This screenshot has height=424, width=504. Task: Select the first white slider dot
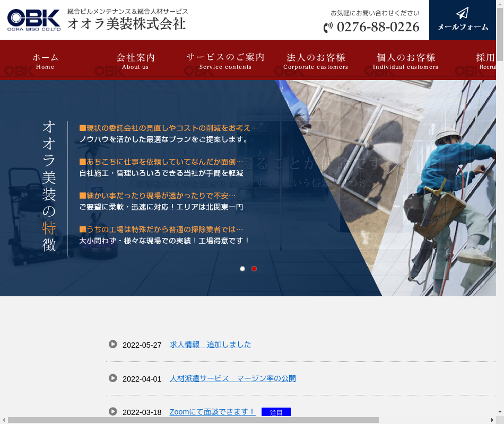tap(242, 269)
